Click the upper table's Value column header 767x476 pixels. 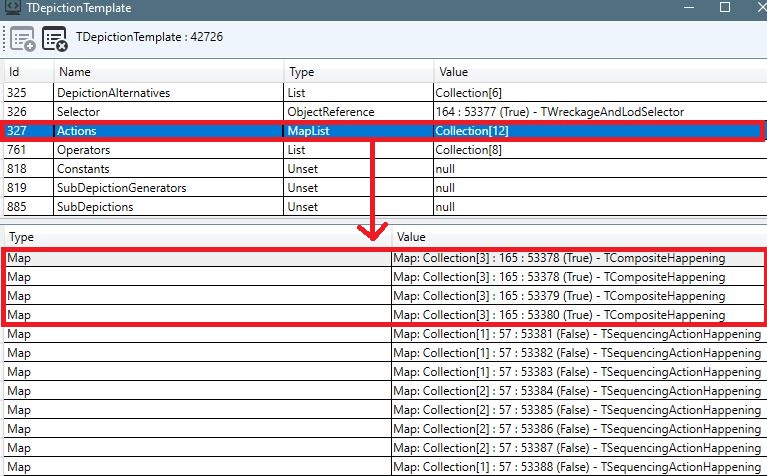(600, 72)
